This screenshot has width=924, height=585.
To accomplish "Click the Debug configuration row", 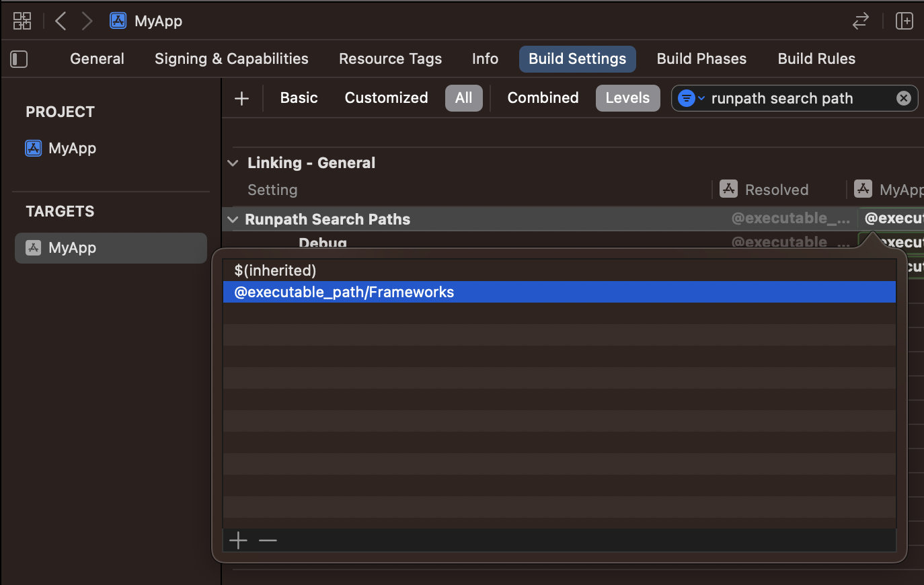I will tap(323, 243).
